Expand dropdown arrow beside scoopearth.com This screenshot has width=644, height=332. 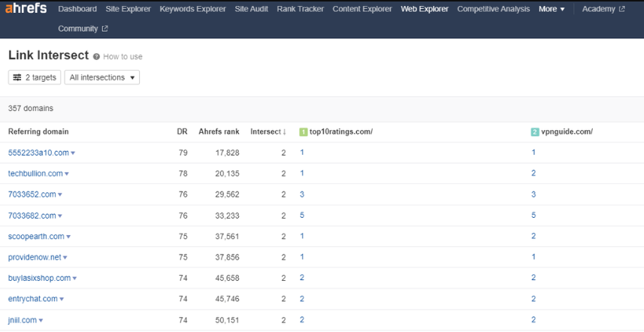[68, 237]
